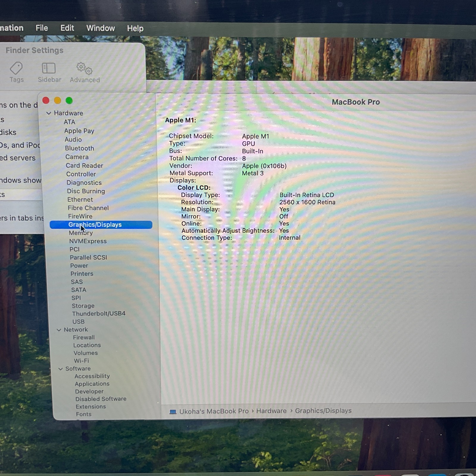Select Thunderbolt/USB4 in the sidebar
The height and width of the screenshot is (476, 476).
[x=99, y=314]
